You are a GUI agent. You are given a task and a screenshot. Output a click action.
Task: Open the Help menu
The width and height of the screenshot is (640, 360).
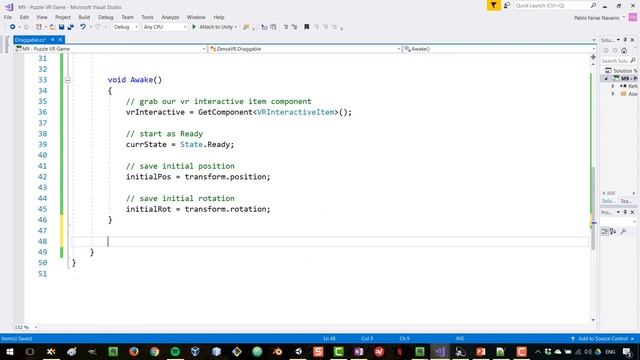pos(219,17)
